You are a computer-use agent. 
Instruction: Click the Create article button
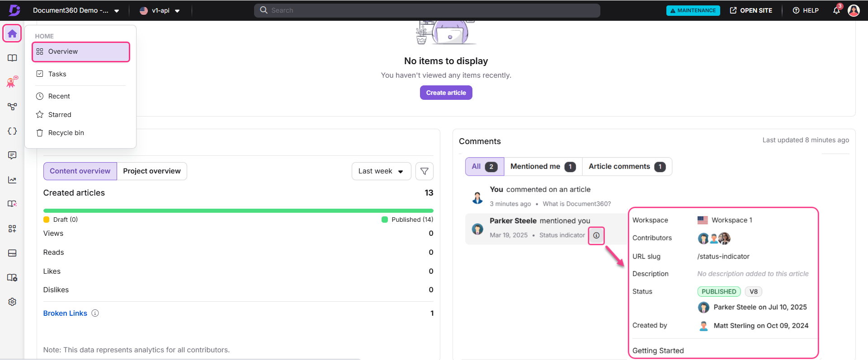446,93
